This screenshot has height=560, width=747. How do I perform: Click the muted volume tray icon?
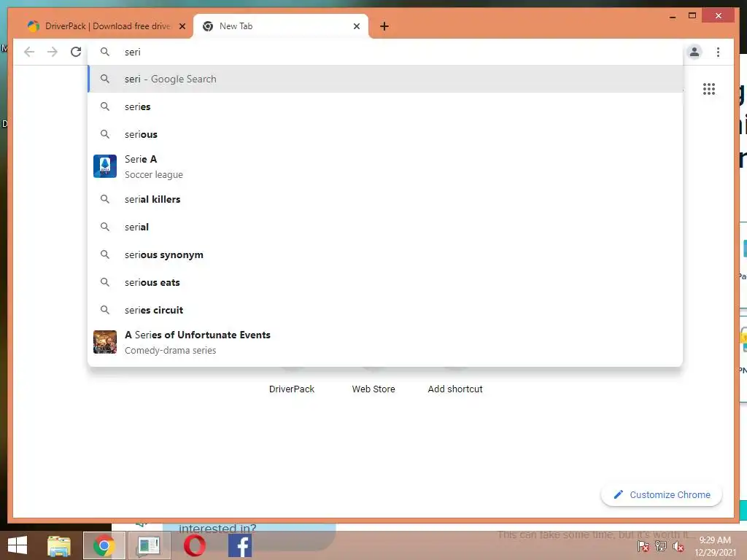678,547
